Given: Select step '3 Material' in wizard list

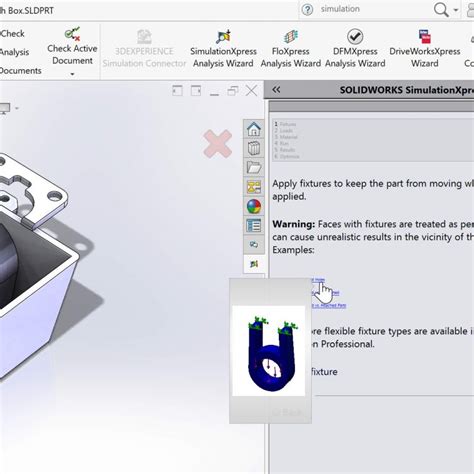Looking at the screenshot, I should 286,137.
